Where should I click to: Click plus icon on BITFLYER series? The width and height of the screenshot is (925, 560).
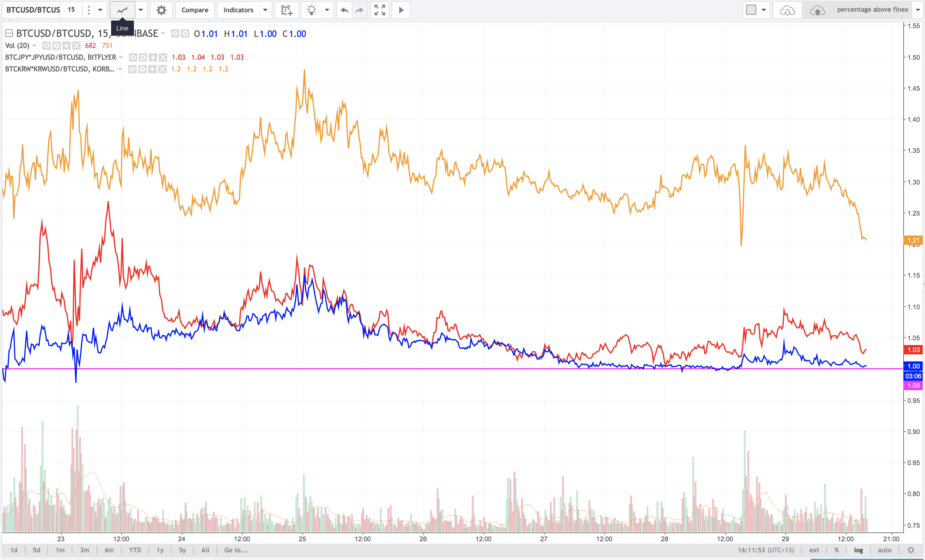(x=153, y=57)
